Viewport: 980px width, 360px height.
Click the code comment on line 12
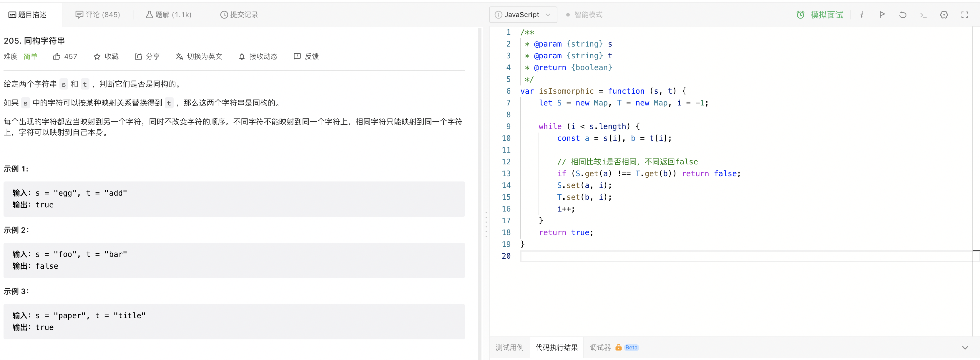(627, 162)
